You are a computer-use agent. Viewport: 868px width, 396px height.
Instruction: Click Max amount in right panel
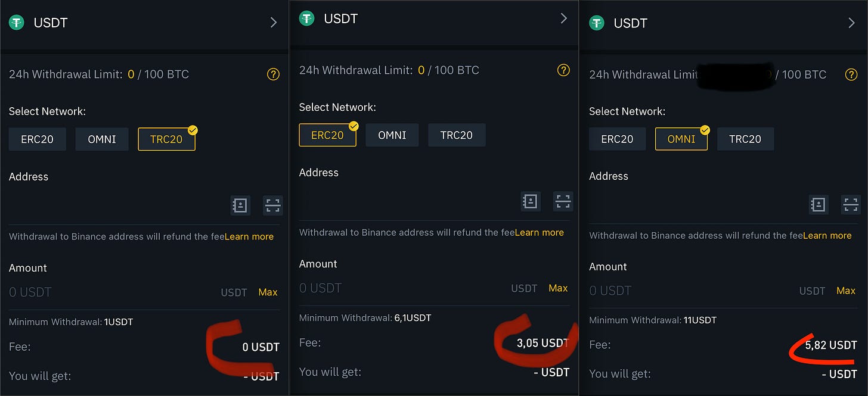pyautogui.click(x=846, y=291)
